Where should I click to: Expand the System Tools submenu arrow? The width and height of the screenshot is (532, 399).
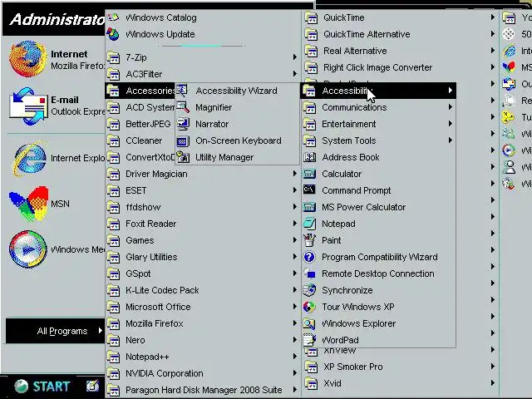click(451, 140)
